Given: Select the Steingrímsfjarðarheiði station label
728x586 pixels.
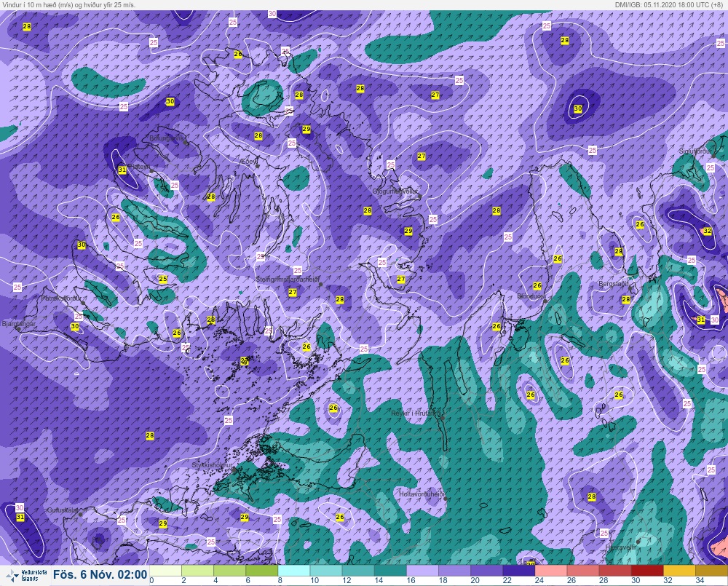Looking at the screenshot, I should 288,280.
